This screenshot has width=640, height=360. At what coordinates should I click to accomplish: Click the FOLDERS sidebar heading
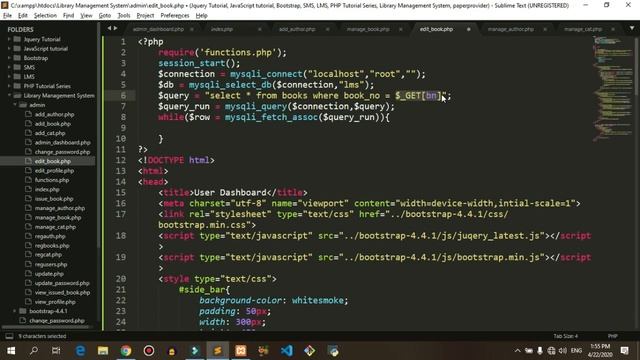pyautogui.click(x=20, y=29)
